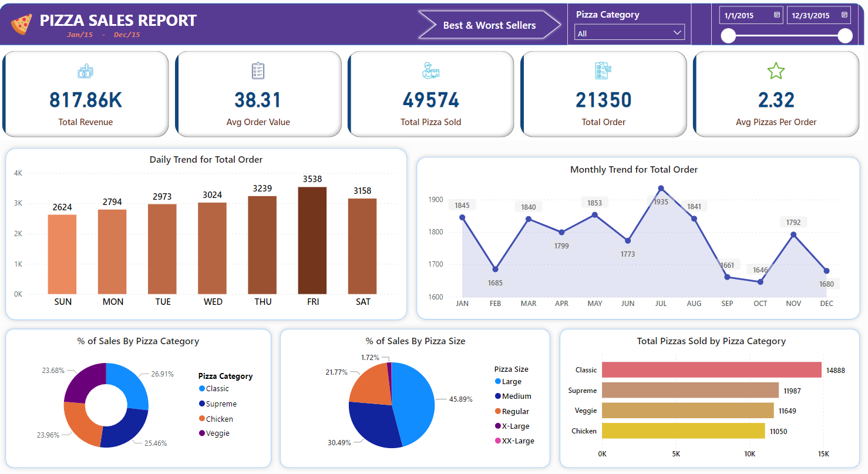Click the JUL data point on the monthly trend

[661, 189]
